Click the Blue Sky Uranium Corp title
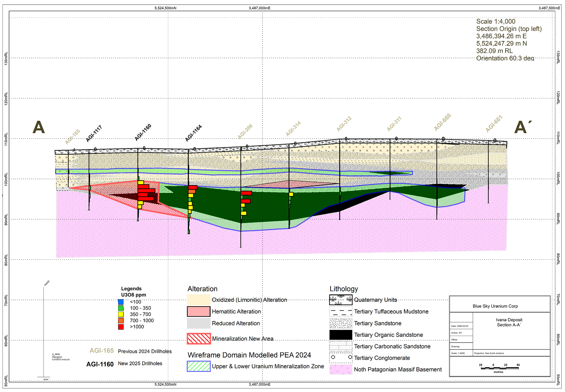The width and height of the screenshot is (565, 392). [495, 306]
